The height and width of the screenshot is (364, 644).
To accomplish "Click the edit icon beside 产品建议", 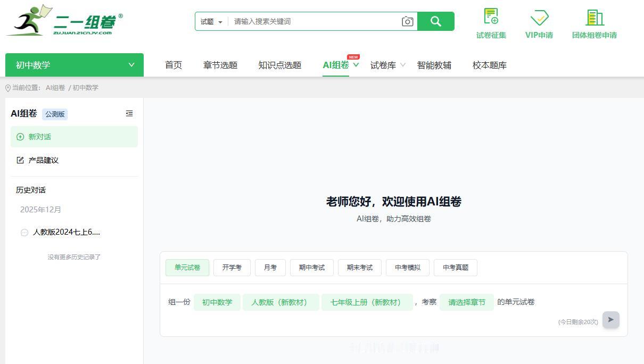I will click(20, 160).
